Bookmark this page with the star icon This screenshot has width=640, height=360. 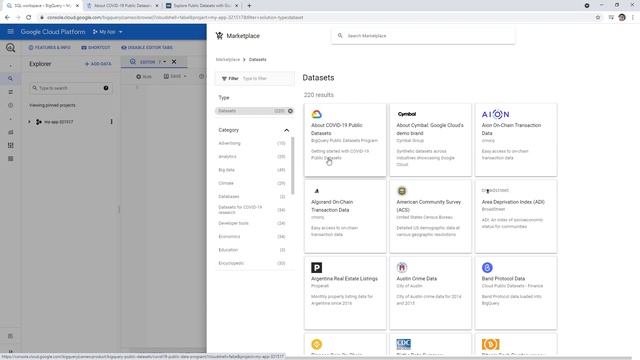598,18
